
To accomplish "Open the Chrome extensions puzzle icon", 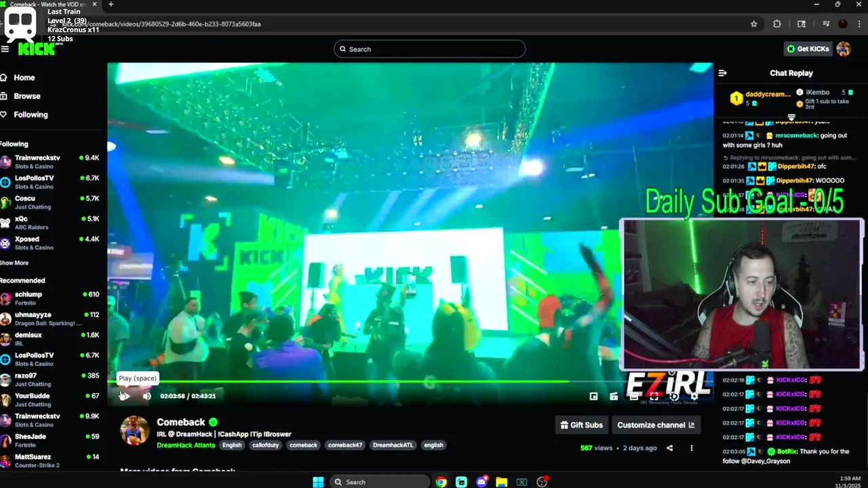I will [777, 24].
